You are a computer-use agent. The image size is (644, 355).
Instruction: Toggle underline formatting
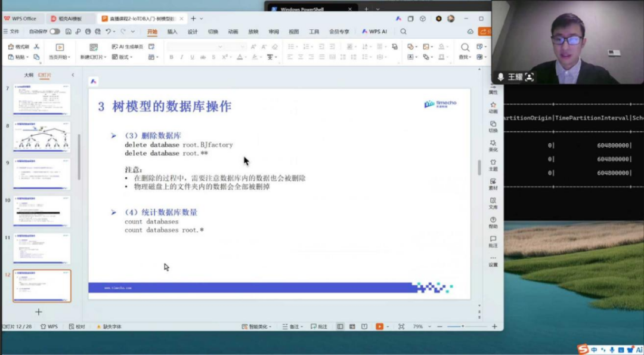192,57
